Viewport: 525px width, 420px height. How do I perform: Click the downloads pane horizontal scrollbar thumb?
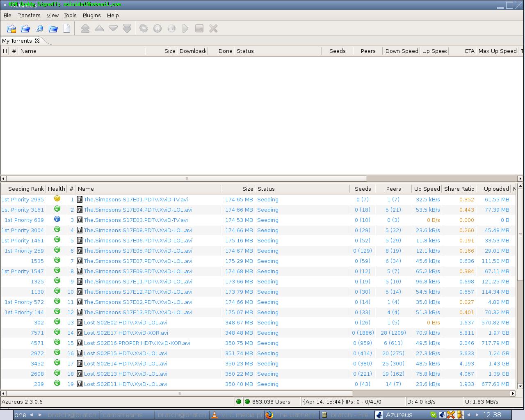click(186, 178)
